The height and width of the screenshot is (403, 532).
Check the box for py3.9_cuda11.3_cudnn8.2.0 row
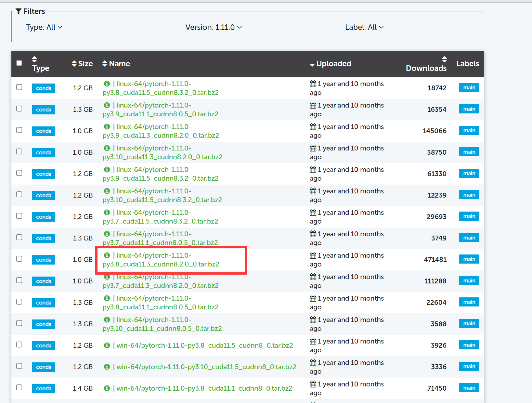19,130
